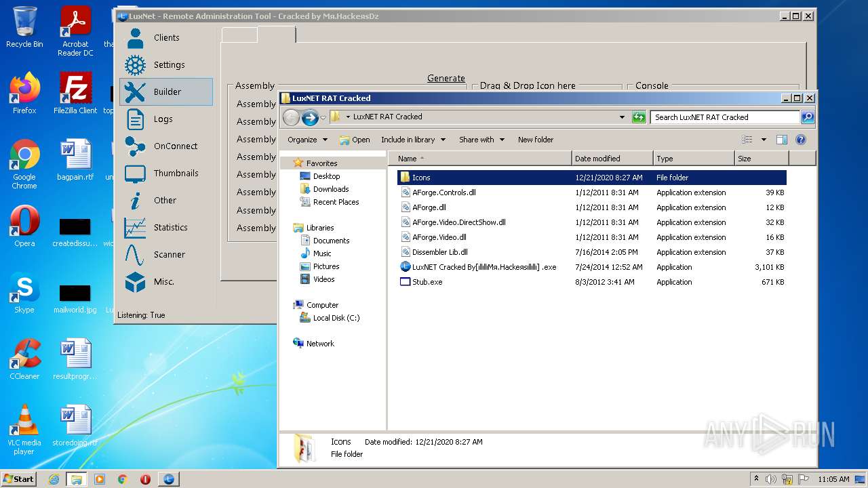
Task: Go forward in Explorer navigation
Action: pyautogui.click(x=310, y=118)
